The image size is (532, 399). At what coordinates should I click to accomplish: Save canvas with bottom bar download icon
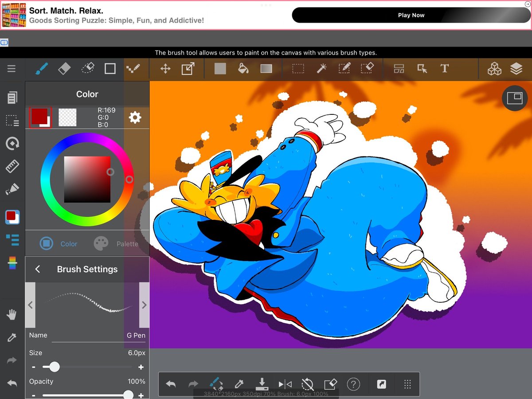point(262,384)
